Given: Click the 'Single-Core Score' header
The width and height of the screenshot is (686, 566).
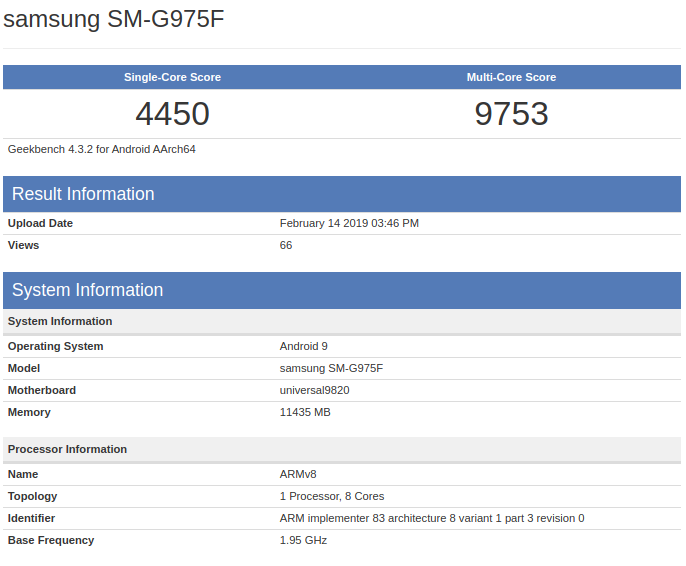Looking at the screenshot, I should coord(172,77).
